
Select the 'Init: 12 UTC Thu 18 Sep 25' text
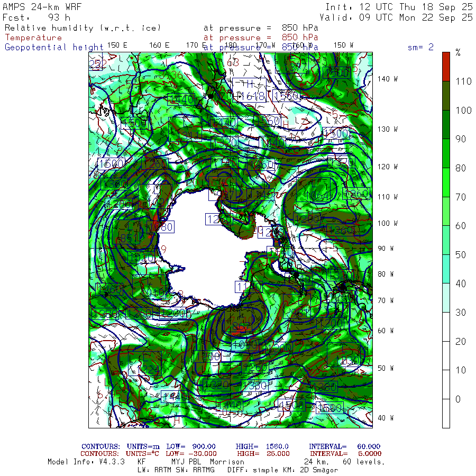tap(399, 7)
